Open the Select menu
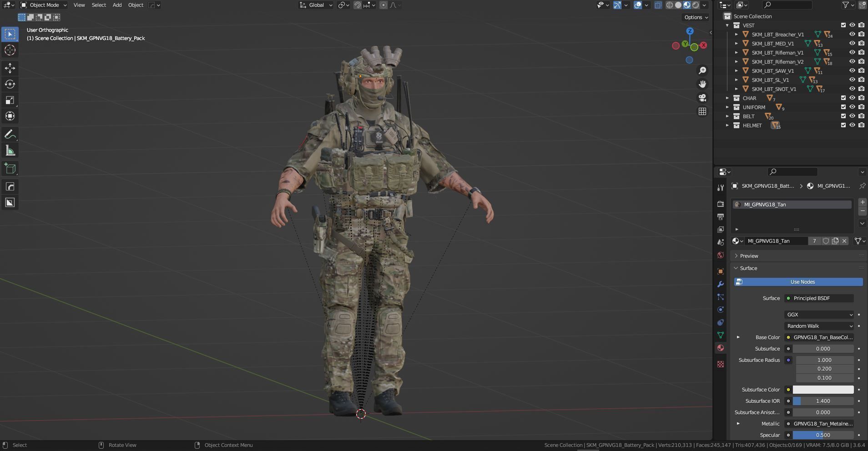 point(99,5)
